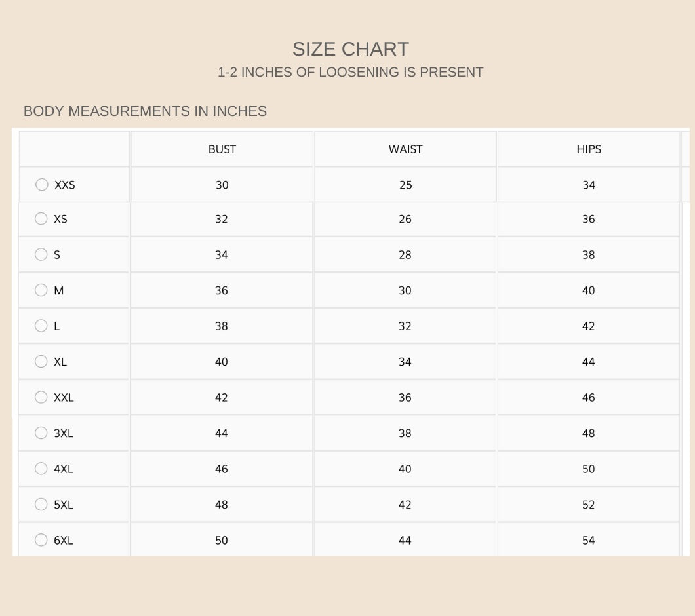Click the waist value 25 for XXS
The width and height of the screenshot is (695, 616).
(x=405, y=185)
